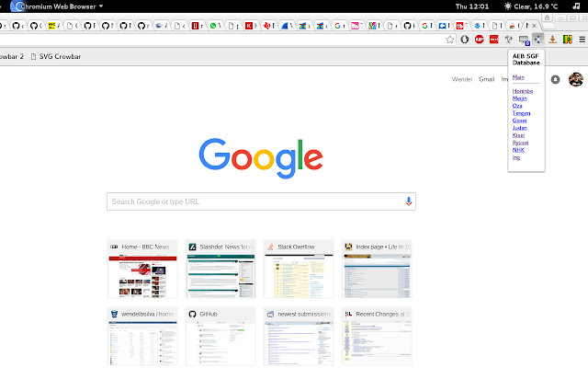Viewport: 588px width, 368px height.
Task: Toggle the AEB SGF Database extension icon
Action: coord(538,40)
